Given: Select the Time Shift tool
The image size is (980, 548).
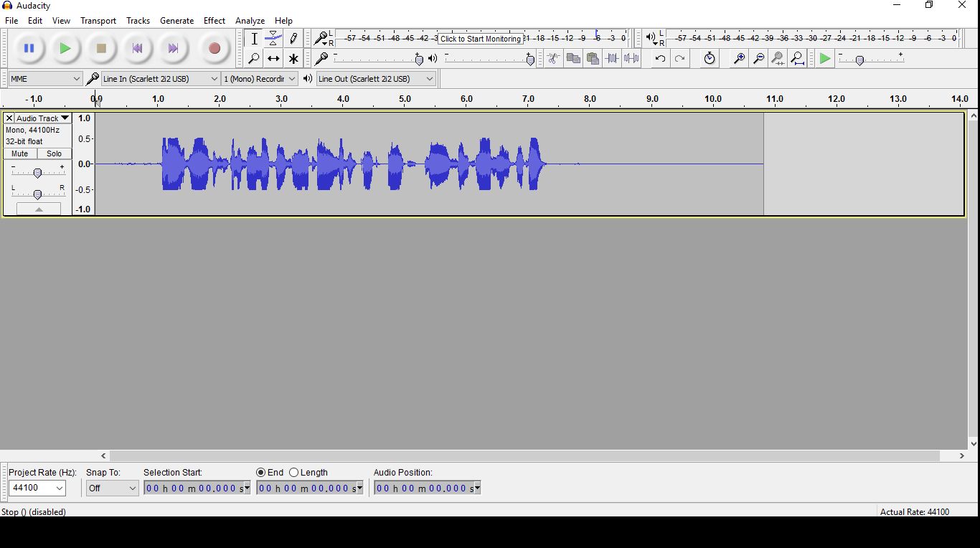Looking at the screenshot, I should (x=273, y=59).
